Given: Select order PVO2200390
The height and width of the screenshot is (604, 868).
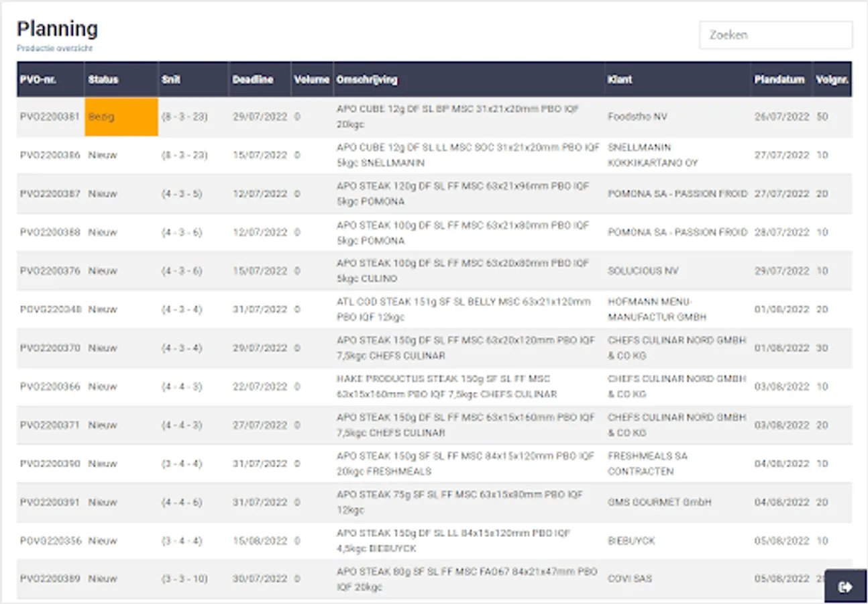Looking at the screenshot, I should click(x=50, y=464).
